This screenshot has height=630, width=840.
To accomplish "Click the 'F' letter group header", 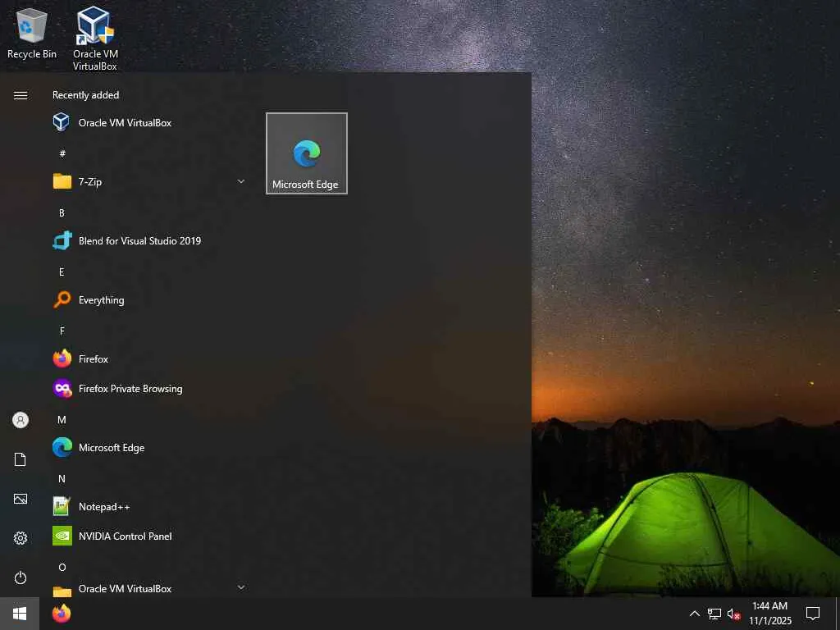I will tap(62, 331).
